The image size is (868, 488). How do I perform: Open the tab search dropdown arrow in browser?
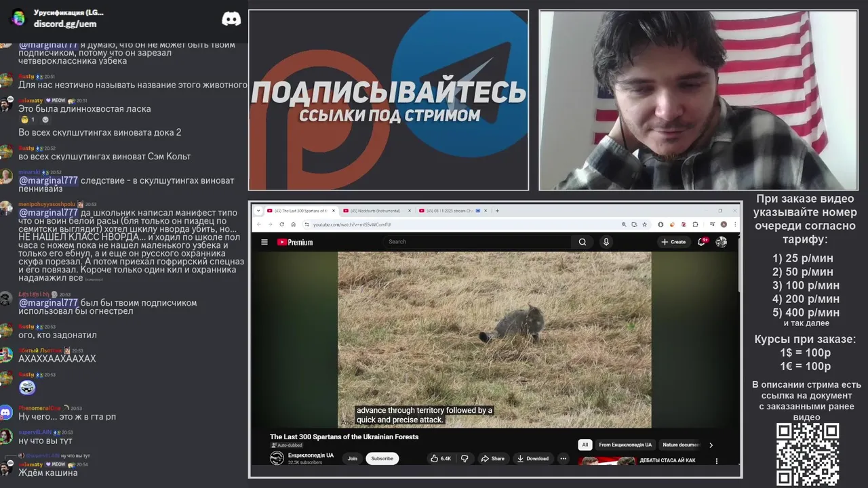point(258,211)
